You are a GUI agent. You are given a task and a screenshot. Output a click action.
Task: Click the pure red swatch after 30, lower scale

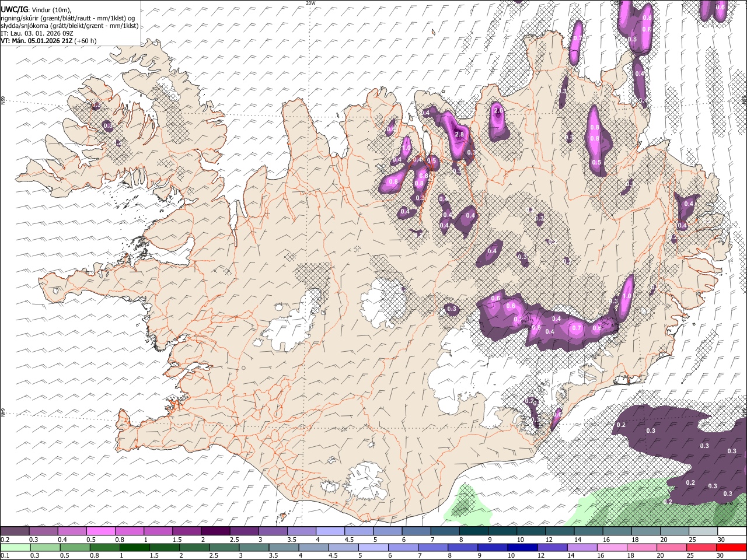coord(731,547)
